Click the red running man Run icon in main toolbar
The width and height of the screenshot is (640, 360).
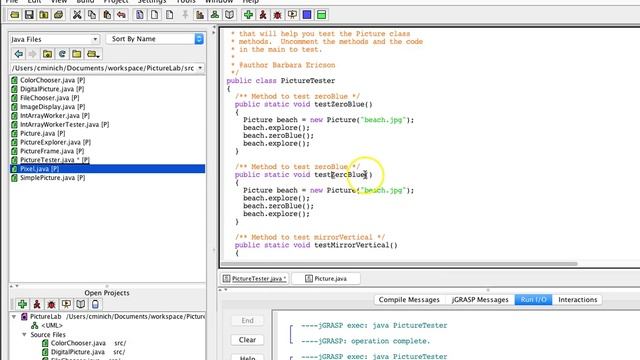pyautogui.click(x=263, y=15)
